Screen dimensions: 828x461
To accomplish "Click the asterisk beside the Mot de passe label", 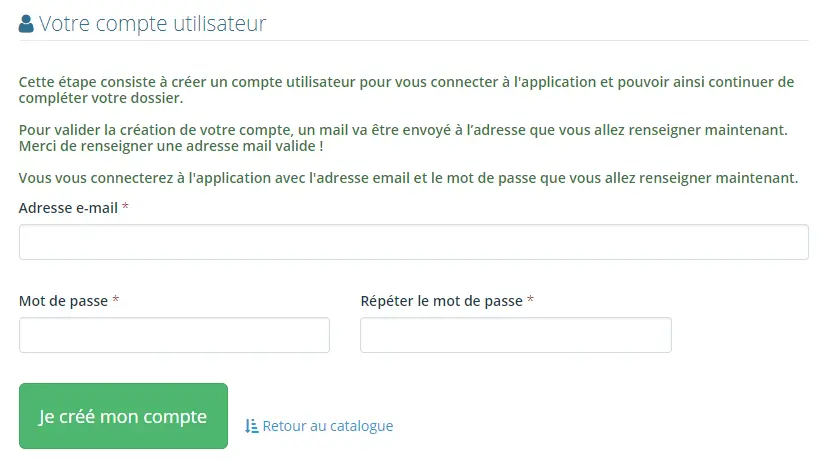I will 116,301.
